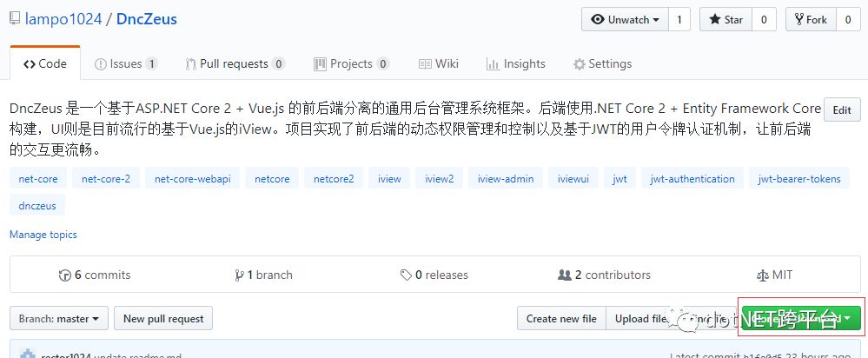This screenshot has width=868, height=358.
Task: Select the dnczeus topic tag
Action: (37, 205)
